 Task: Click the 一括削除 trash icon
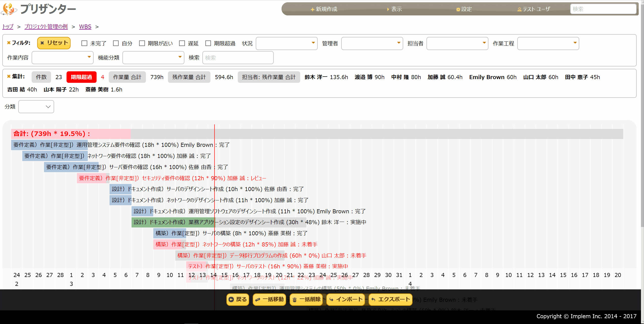click(x=295, y=300)
